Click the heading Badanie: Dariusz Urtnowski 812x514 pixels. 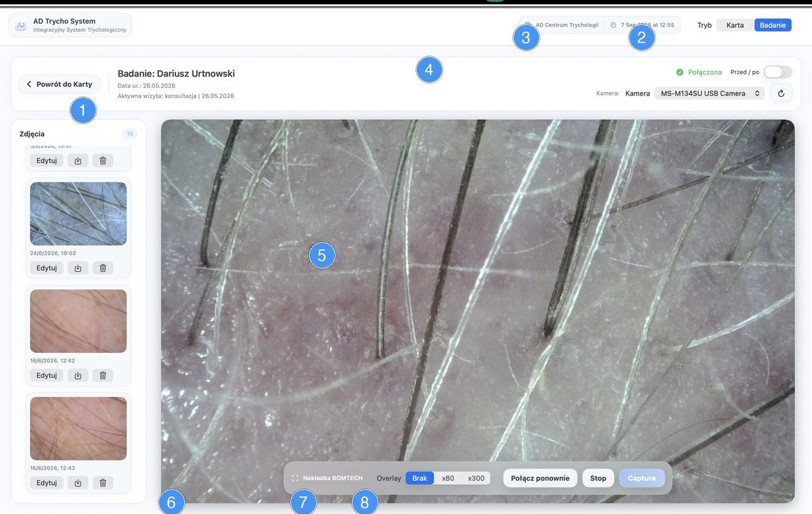click(x=176, y=73)
